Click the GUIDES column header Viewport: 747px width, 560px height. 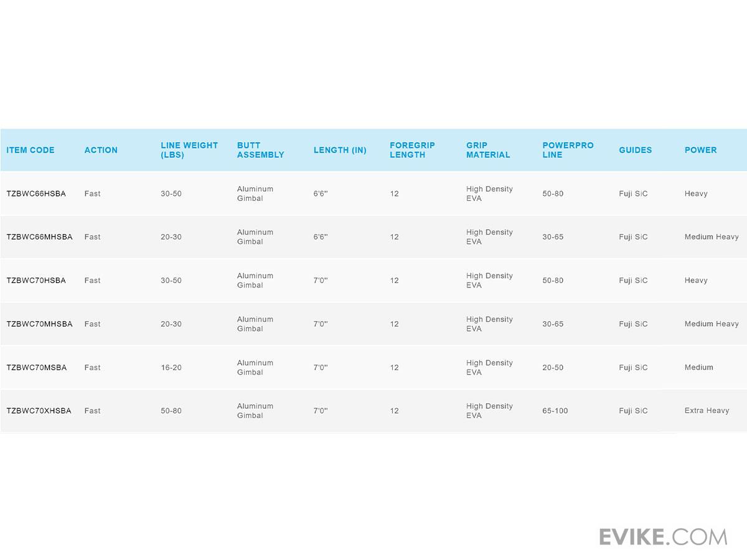[x=635, y=150]
